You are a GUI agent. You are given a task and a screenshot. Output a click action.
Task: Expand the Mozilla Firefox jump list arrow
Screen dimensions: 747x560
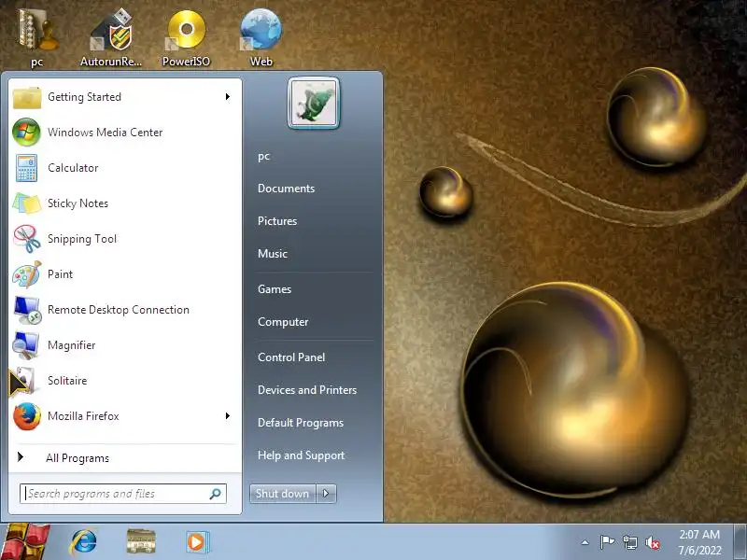coord(228,416)
